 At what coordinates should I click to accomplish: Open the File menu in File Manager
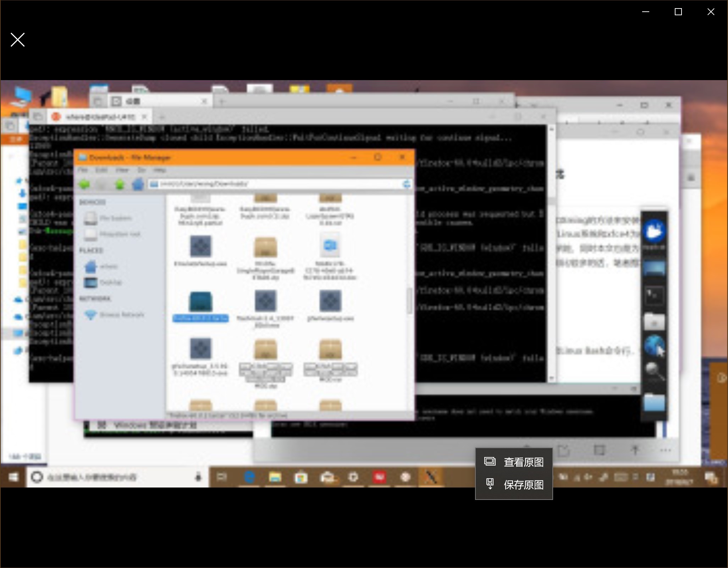pos(83,170)
